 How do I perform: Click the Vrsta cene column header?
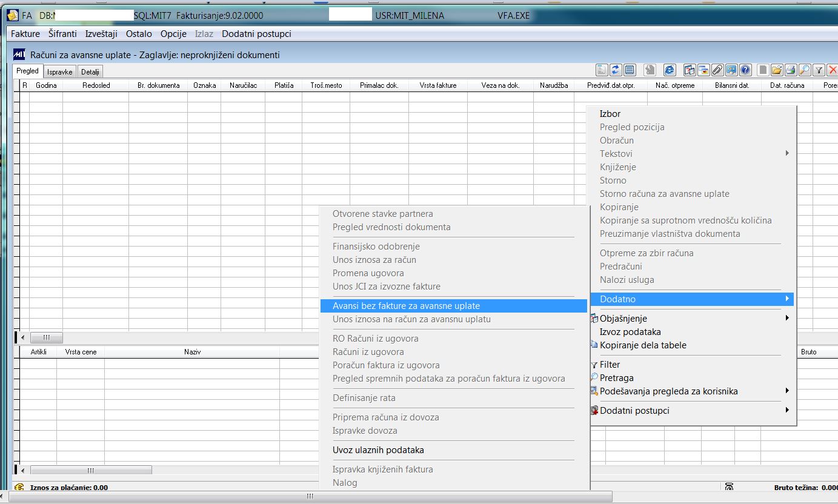(x=81, y=352)
